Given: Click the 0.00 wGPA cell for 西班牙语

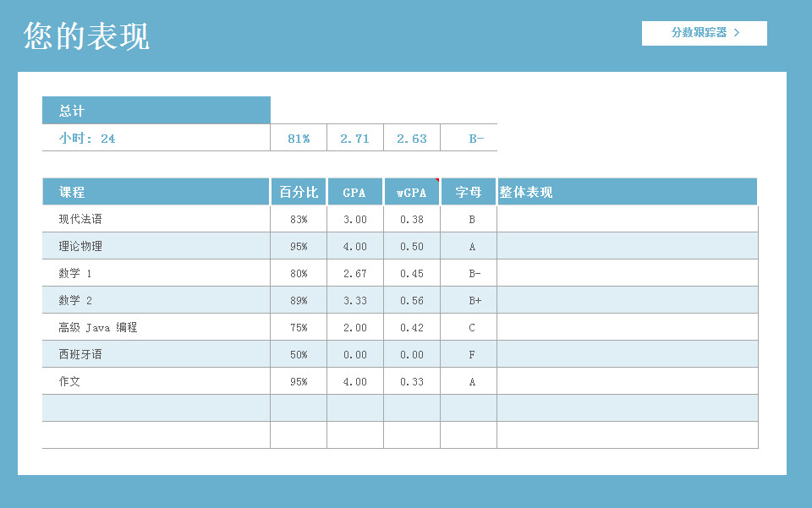Looking at the screenshot, I should (x=412, y=354).
